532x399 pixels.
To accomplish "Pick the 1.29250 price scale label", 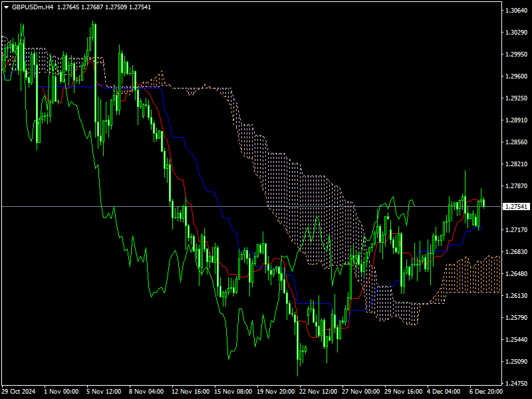I will coord(517,98).
